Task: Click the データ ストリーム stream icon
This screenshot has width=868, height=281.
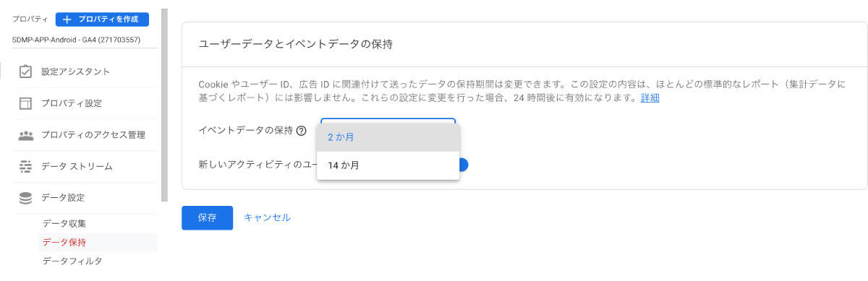Action: coord(26,166)
